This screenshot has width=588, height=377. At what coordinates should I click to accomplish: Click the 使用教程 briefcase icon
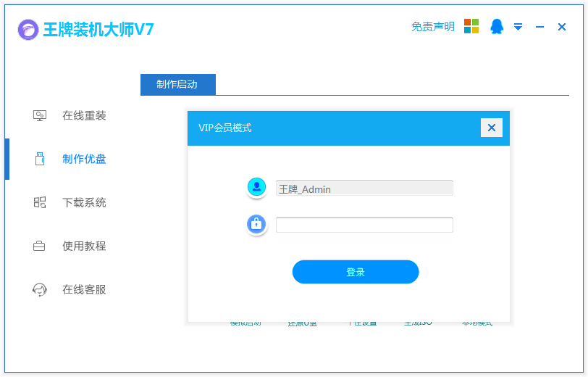[39, 246]
